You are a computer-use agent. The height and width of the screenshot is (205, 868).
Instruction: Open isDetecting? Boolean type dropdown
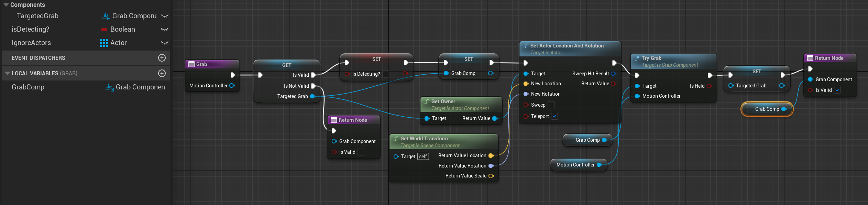tap(118, 29)
